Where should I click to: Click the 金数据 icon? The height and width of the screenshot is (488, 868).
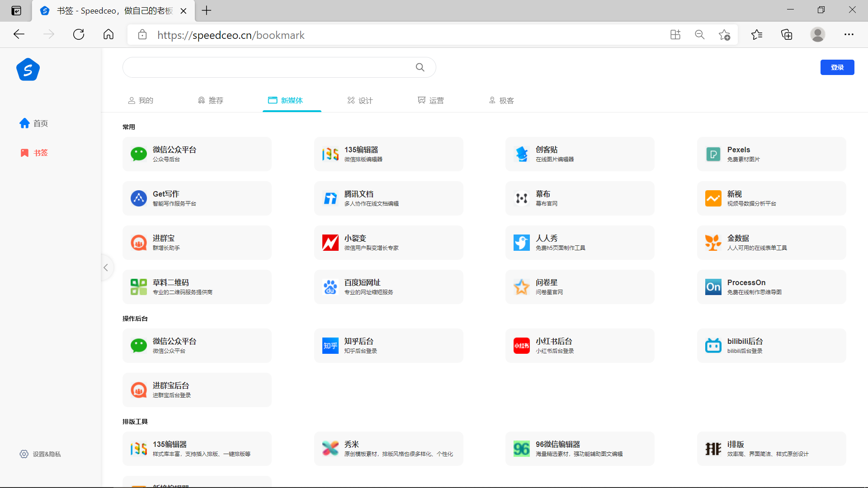click(713, 243)
